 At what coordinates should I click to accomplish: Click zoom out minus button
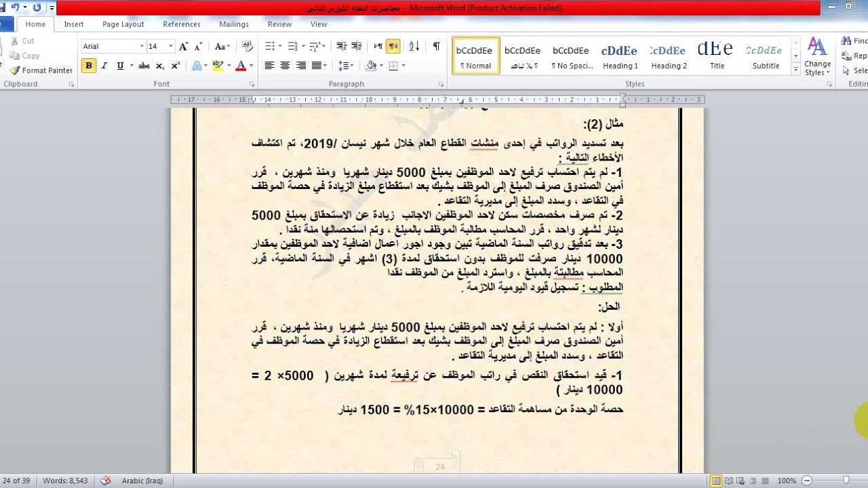coord(808,481)
